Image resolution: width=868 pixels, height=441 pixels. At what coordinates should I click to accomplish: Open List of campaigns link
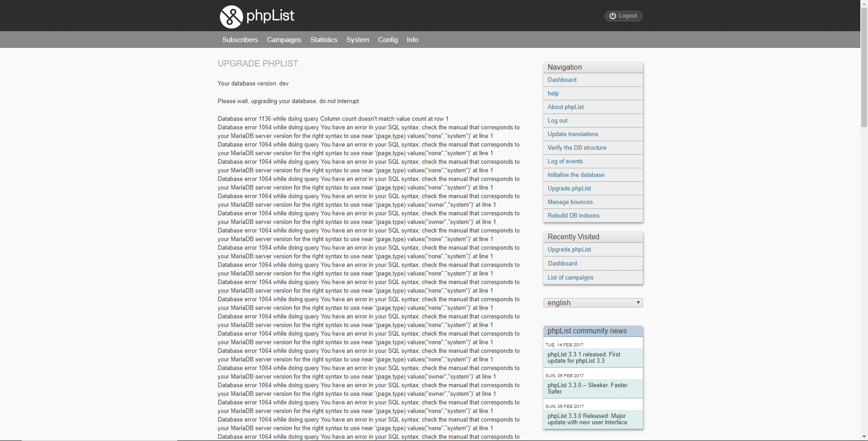tap(571, 278)
